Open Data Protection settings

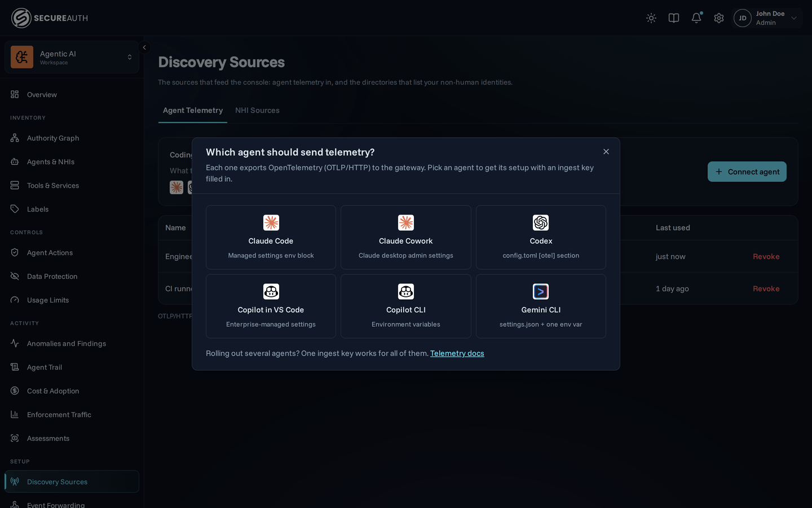[x=72, y=276]
